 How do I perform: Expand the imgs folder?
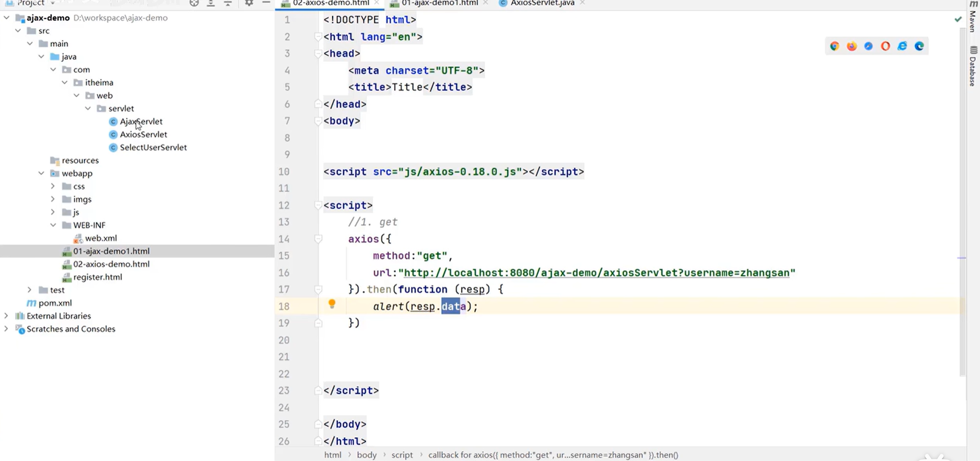point(53,199)
